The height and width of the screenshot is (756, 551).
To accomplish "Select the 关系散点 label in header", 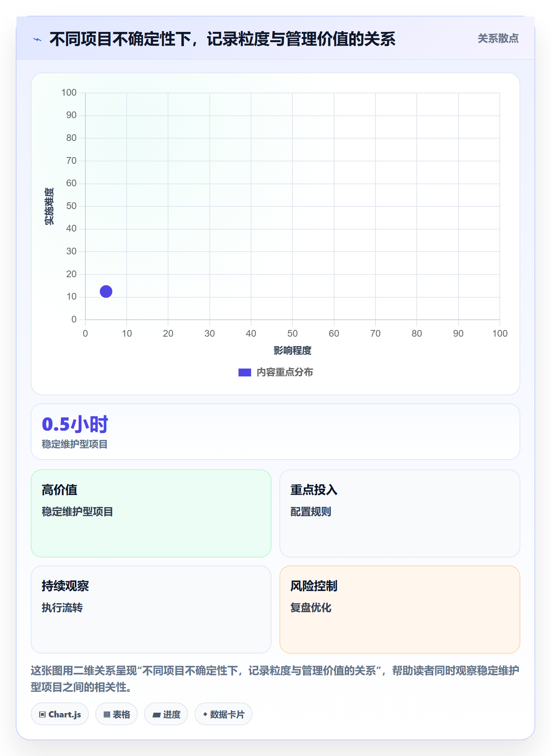I will tap(498, 39).
